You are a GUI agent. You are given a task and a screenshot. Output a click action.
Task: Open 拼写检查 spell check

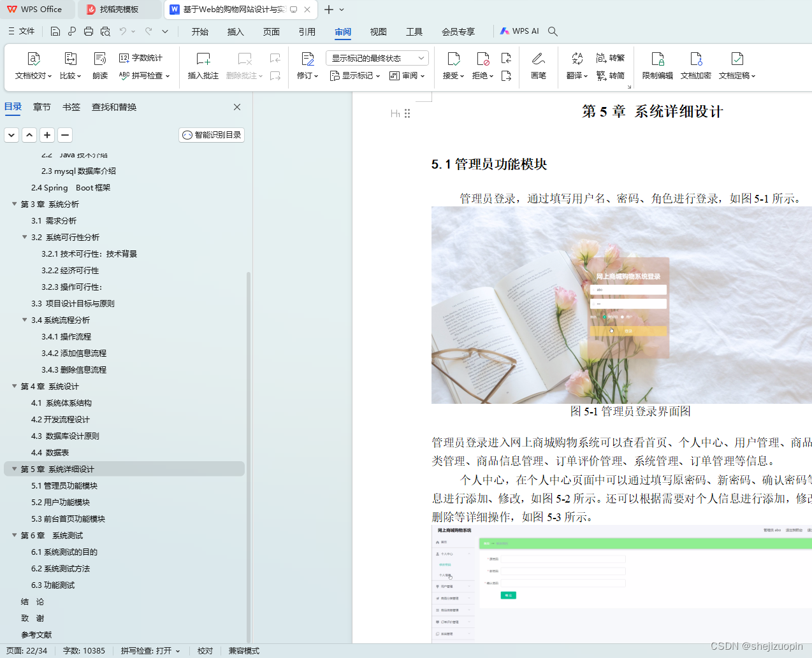145,75
